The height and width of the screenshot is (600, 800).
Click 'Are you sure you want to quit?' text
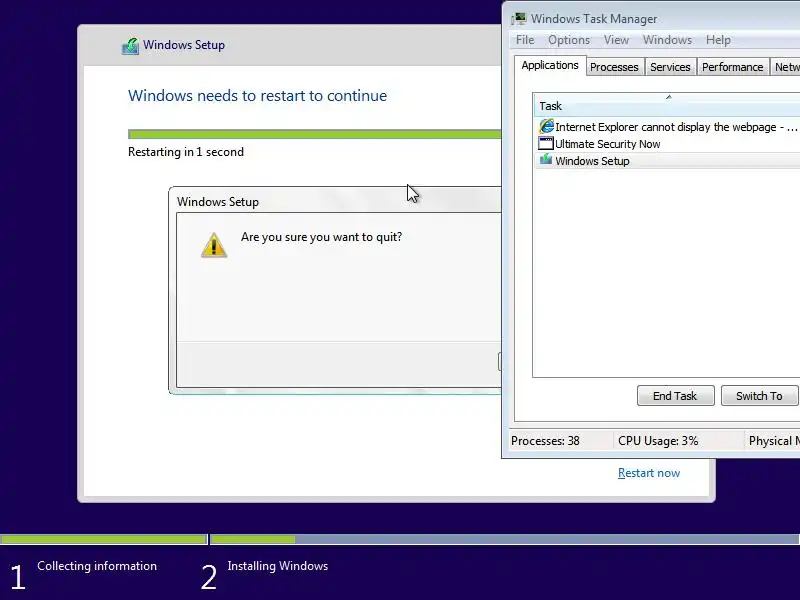[321, 237]
